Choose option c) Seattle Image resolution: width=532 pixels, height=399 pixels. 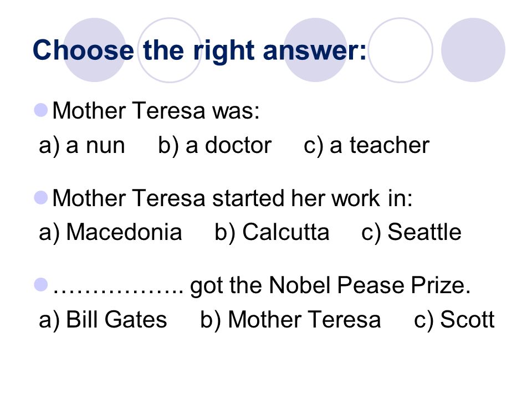(411, 232)
